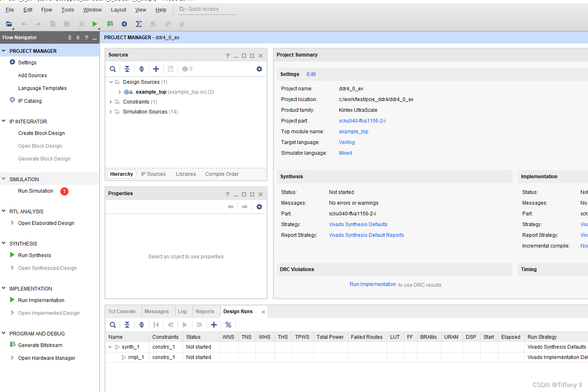Click the Copy toolbar icon
The image size is (588, 392).
coord(53,24)
